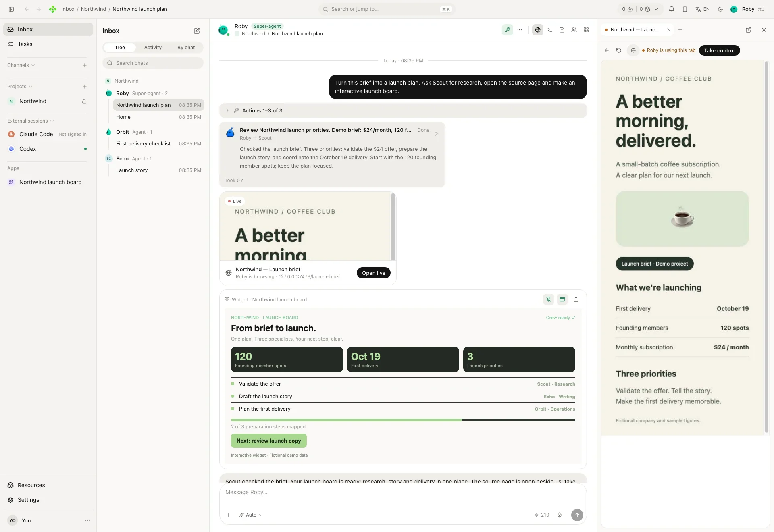This screenshot has width=774, height=532.
Task: Click the Open live button
Action: point(373,273)
